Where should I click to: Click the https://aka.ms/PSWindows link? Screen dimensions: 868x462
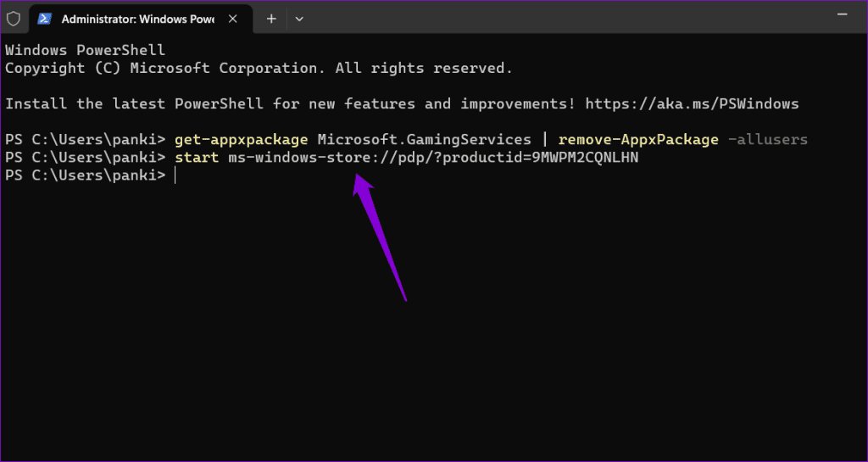[x=692, y=104]
